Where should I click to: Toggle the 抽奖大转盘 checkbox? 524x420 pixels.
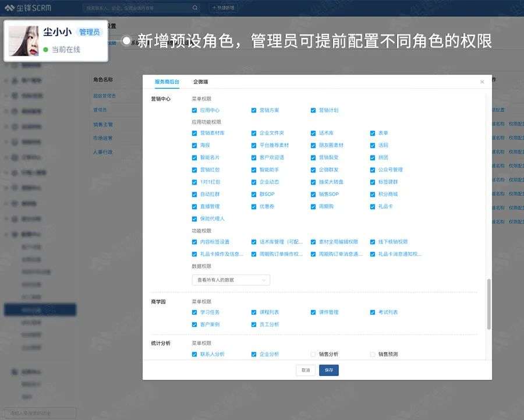313,182
